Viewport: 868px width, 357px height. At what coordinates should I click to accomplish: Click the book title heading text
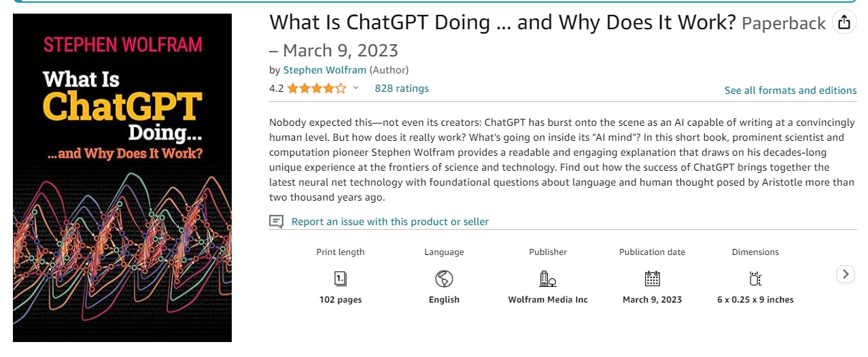coord(503,22)
